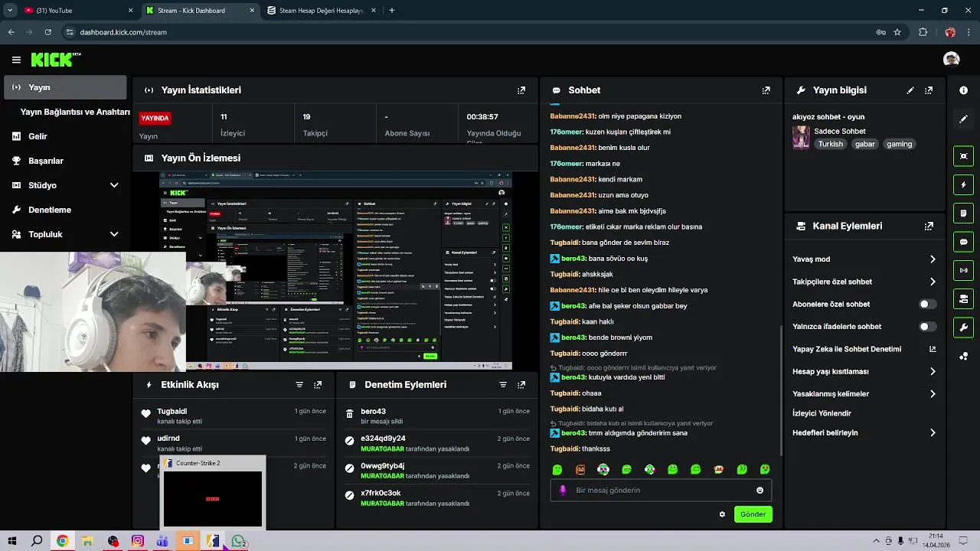
Task: Switch to Steam Hesap Değeri browser tab
Action: (319, 11)
